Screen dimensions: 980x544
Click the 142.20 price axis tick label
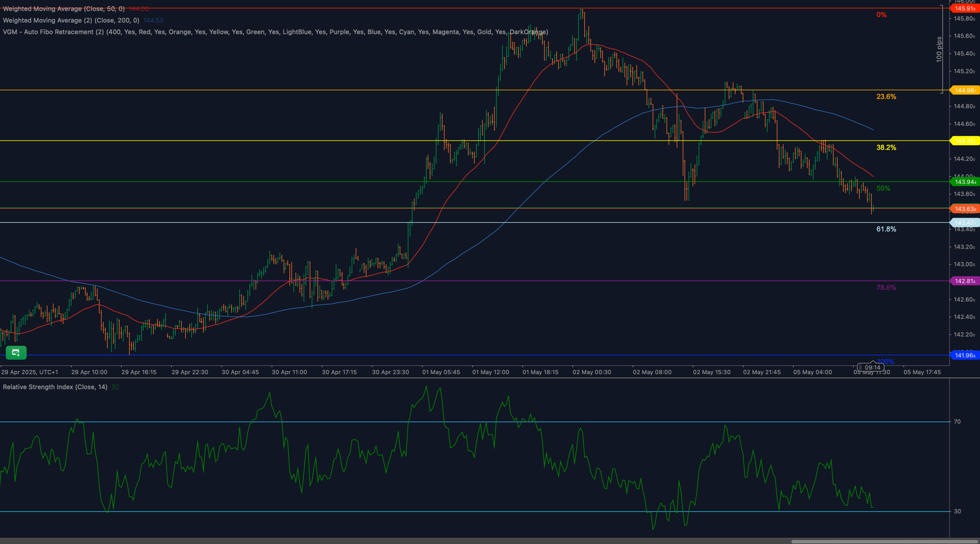point(964,334)
